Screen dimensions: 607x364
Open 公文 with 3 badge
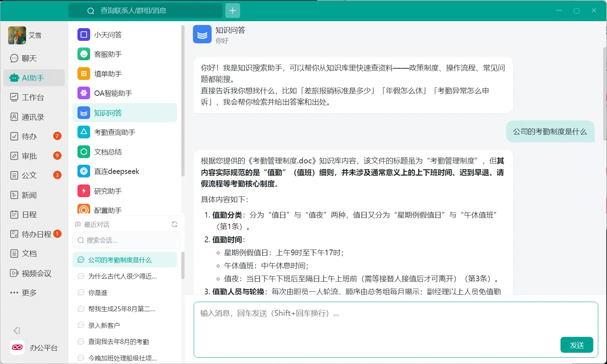click(x=34, y=175)
